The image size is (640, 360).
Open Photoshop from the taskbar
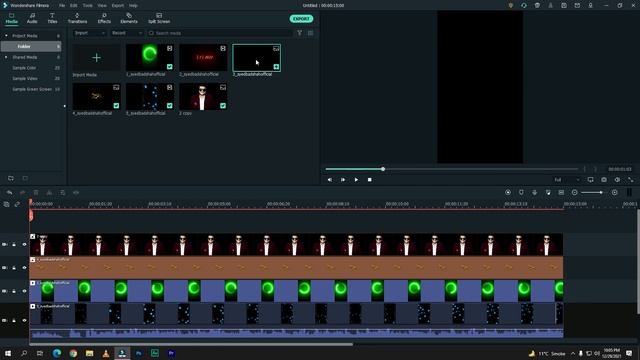(139, 353)
